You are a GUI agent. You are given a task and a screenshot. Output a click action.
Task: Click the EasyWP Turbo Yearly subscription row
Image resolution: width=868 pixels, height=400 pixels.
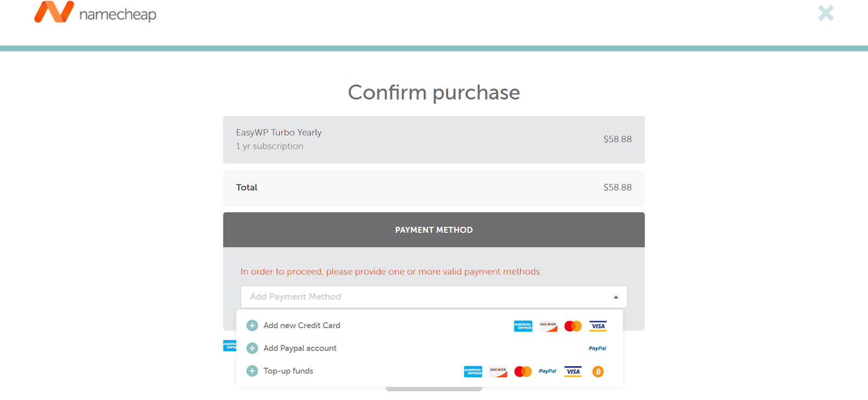coord(433,139)
